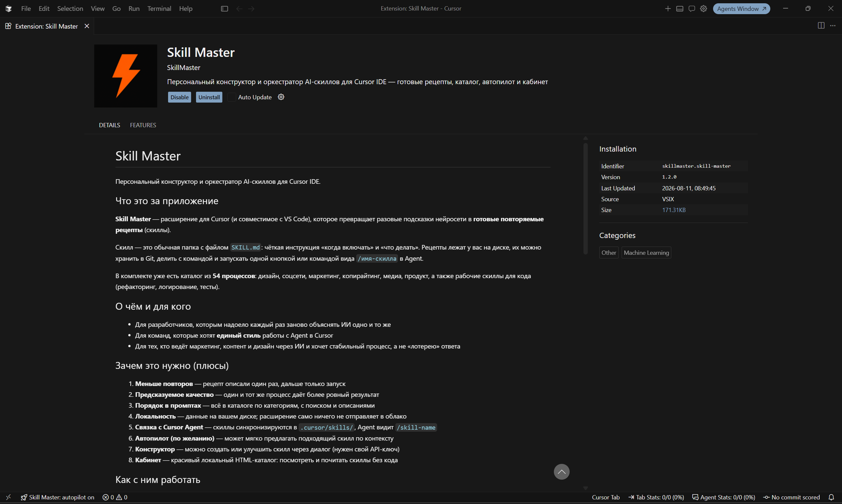Open the remote window status icon
842x504 pixels.
(x=8, y=497)
